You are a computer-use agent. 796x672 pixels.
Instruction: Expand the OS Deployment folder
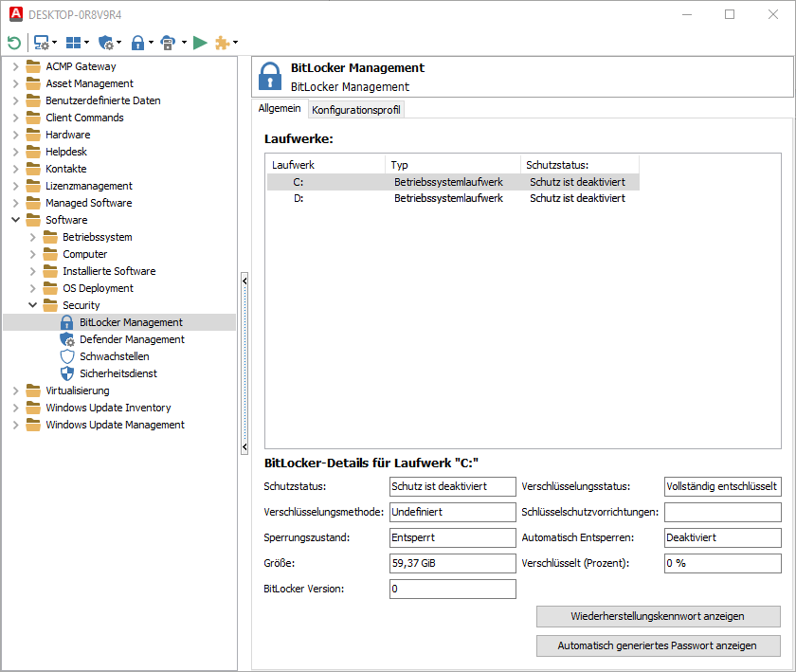(31, 287)
